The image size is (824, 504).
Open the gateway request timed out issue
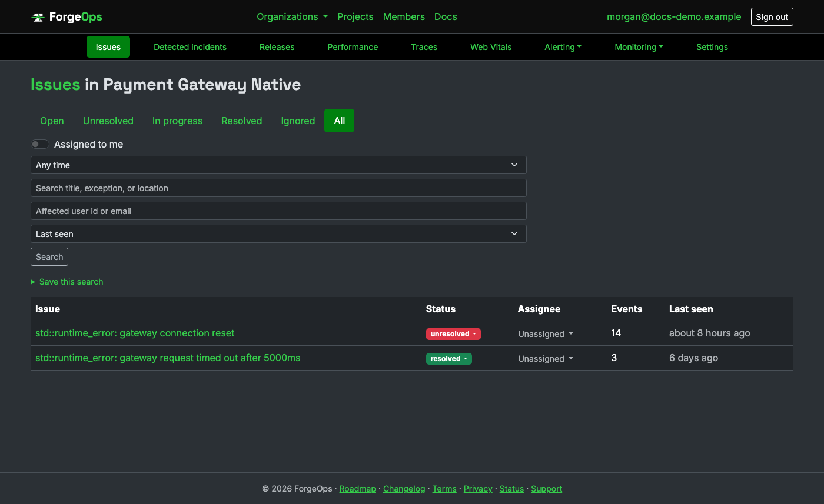pos(168,358)
